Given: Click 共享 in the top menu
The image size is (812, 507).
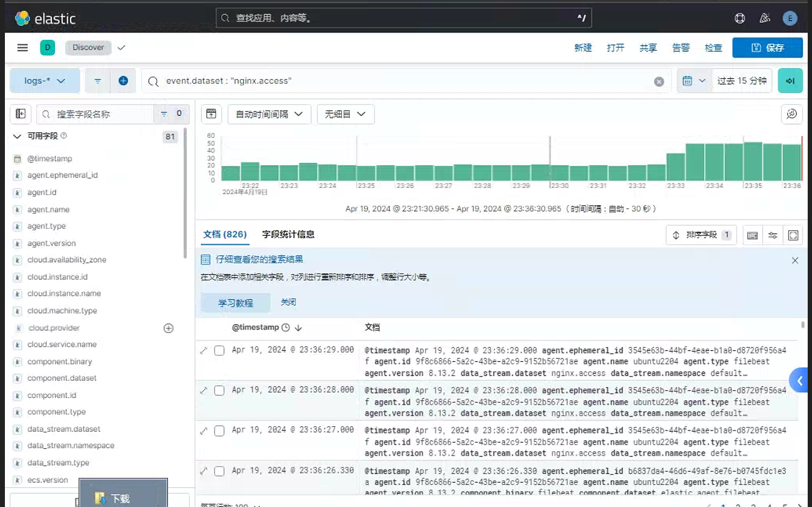Looking at the screenshot, I should [648, 48].
